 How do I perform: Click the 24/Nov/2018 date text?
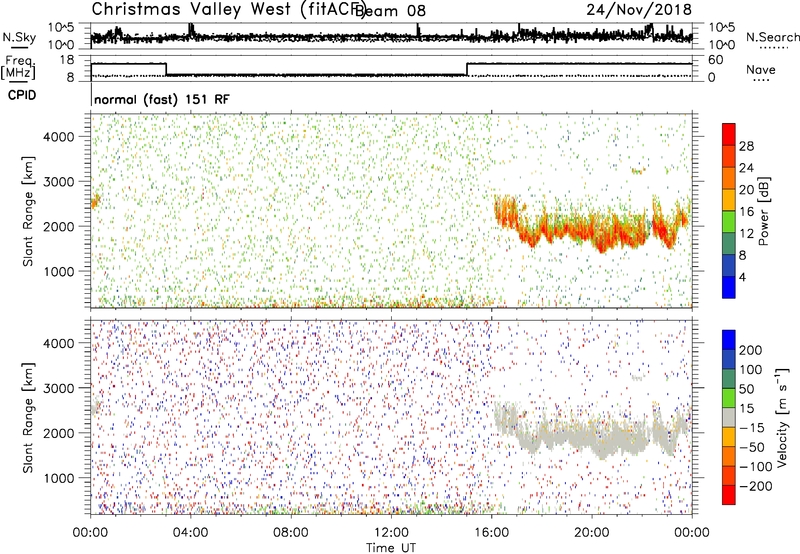pos(639,9)
